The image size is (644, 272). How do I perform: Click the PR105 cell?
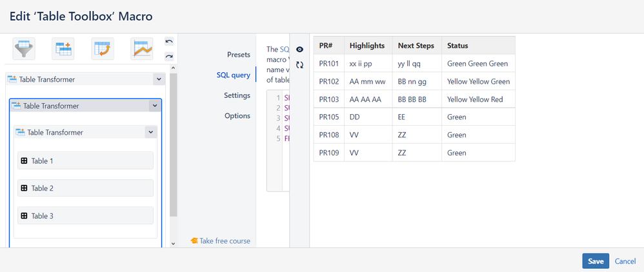click(x=329, y=117)
